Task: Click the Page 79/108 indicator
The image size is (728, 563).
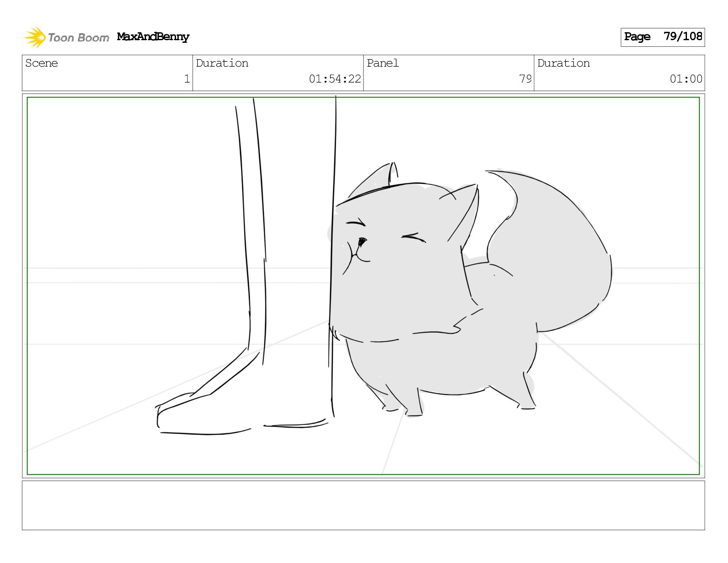Action: click(x=663, y=37)
